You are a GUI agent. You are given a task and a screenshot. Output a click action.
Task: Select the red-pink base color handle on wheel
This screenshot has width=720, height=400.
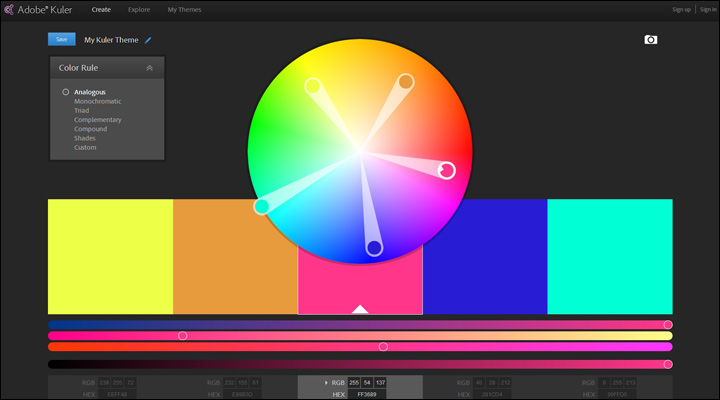(x=447, y=171)
